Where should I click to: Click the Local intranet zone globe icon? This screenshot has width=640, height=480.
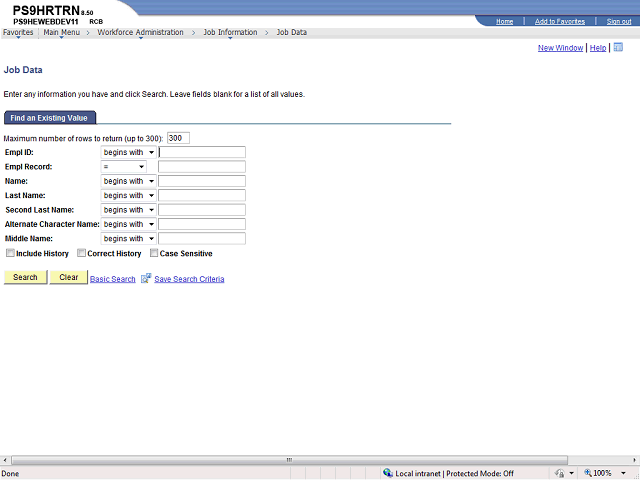pyautogui.click(x=388, y=473)
